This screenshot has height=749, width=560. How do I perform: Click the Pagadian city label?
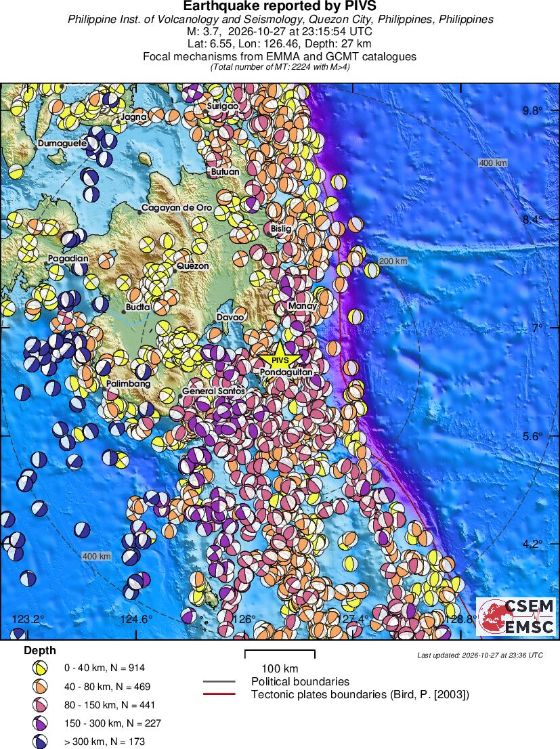(x=68, y=259)
